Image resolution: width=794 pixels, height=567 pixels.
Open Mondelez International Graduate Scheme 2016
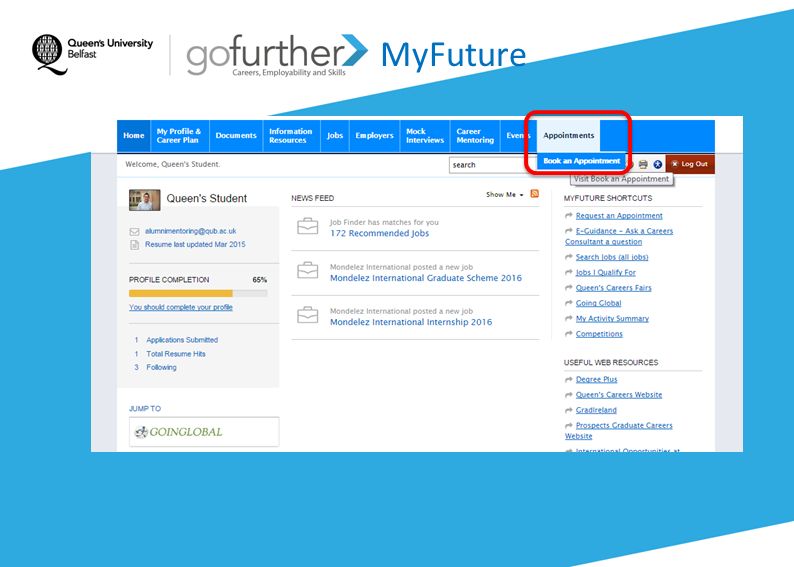426,278
